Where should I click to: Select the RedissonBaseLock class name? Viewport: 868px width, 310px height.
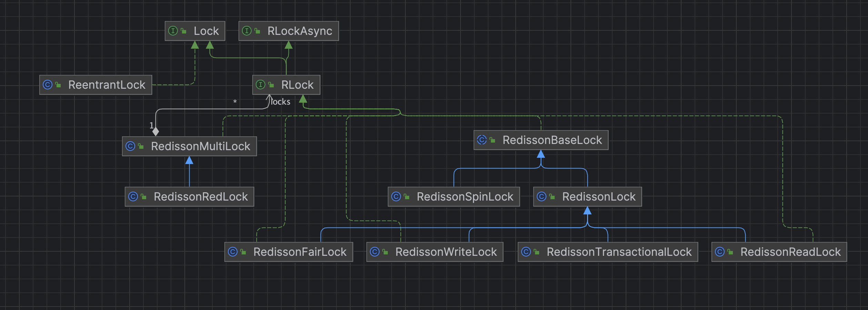(552, 140)
